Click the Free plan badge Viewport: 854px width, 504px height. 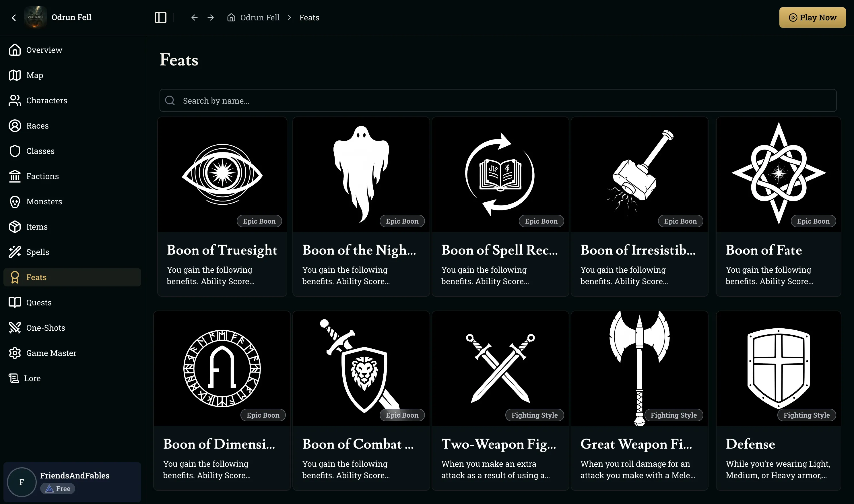58,489
